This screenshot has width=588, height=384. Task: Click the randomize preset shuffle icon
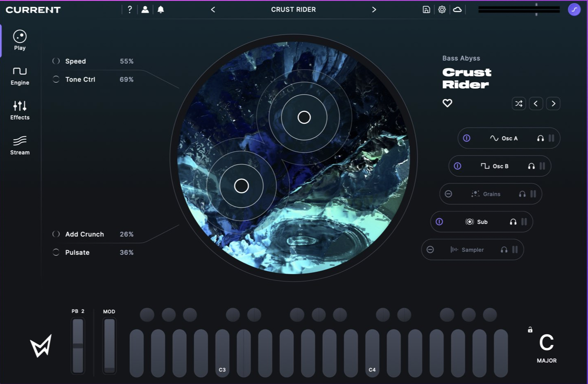[519, 104]
